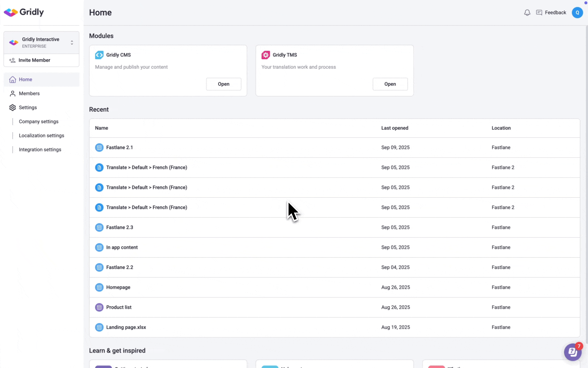Click the purple Product list icon
Viewport: 588px width, 368px height.
[99, 307]
